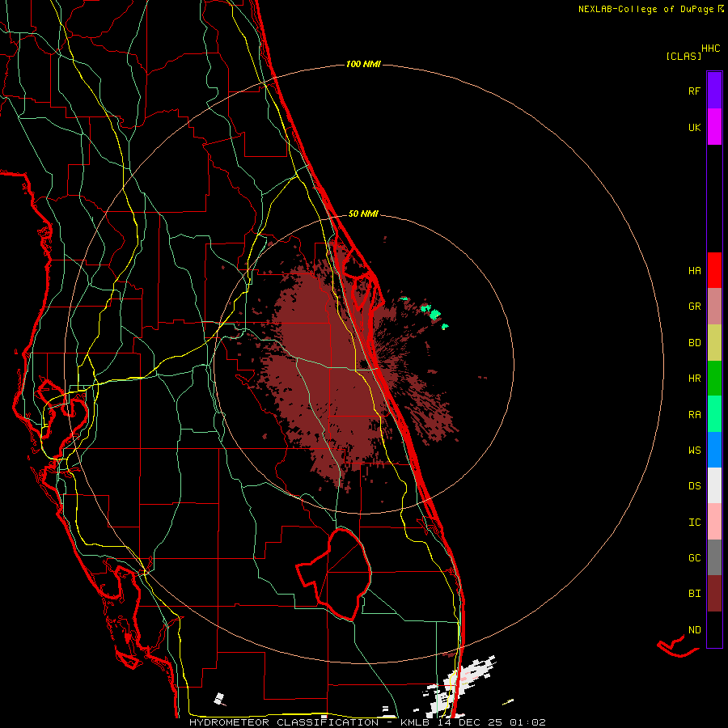This screenshot has height=728, width=728.
Task: Click the NEXLAB-College of DuPage credit text
Action: point(645,9)
